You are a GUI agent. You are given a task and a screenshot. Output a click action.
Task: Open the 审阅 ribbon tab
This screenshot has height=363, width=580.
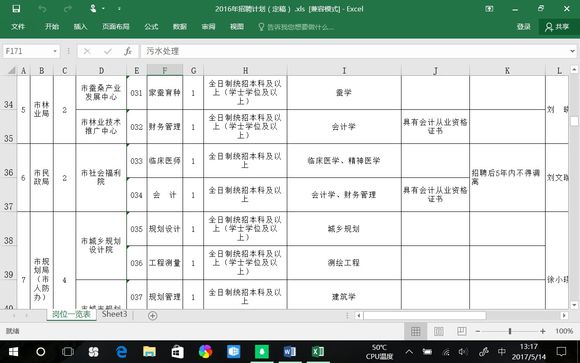coord(208,27)
